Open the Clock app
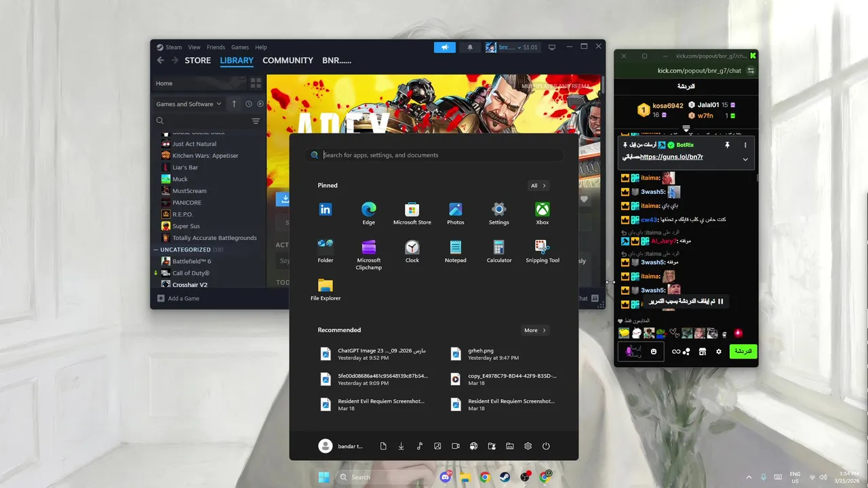This screenshot has height=488, width=868. [x=412, y=251]
